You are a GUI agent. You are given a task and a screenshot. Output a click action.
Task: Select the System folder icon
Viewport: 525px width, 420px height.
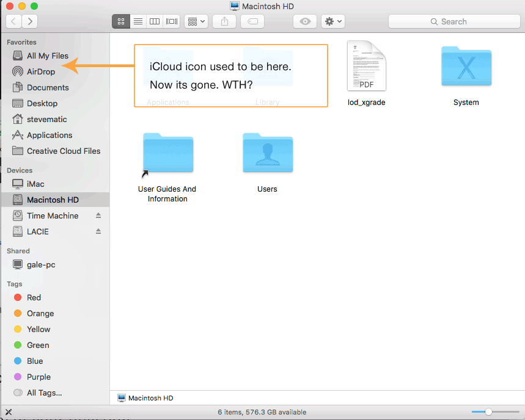466,66
